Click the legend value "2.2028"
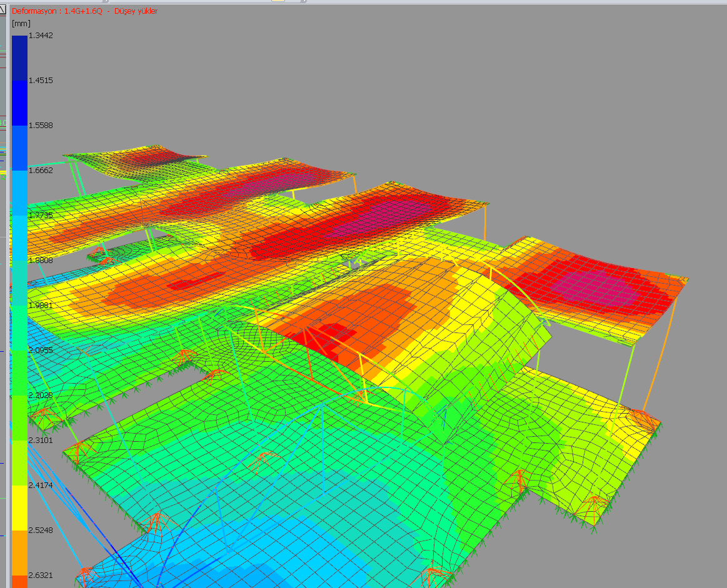727x588 pixels. 41,396
